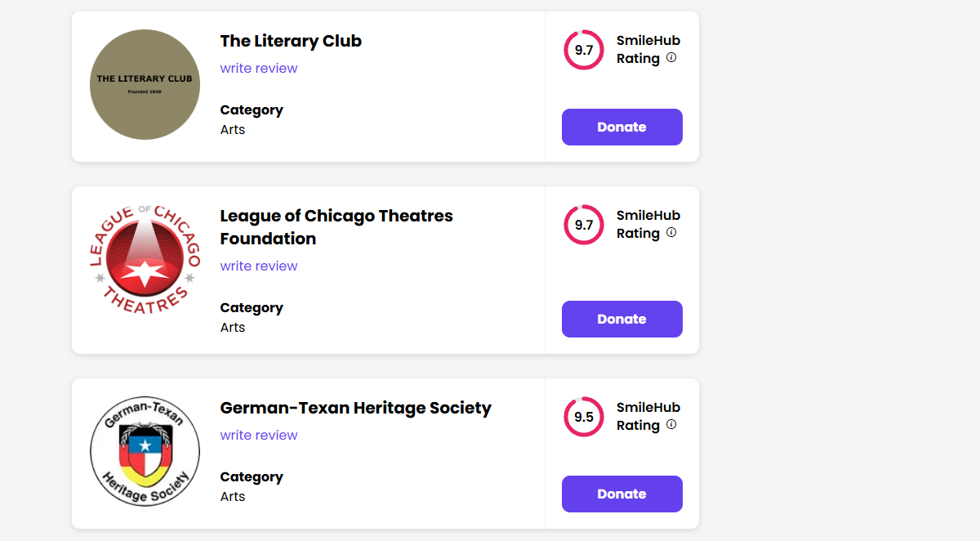Open League of Chicago Theatres logo
The image size is (980, 541).
point(145,259)
